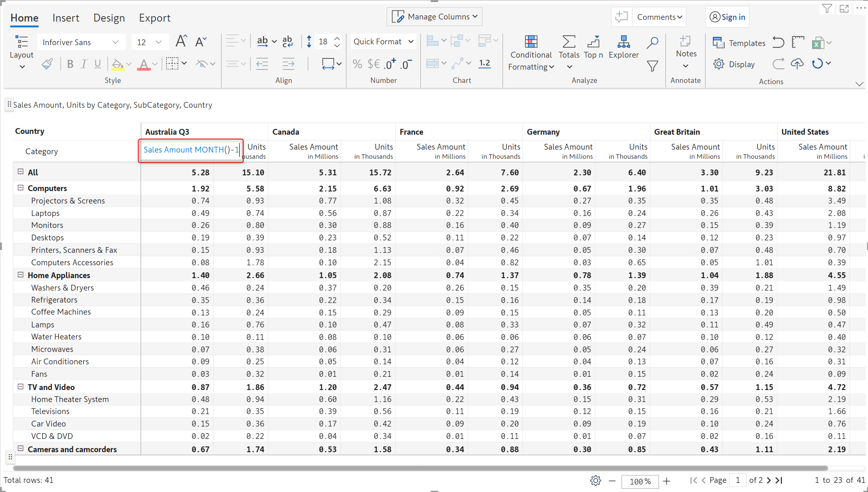Image resolution: width=868 pixels, height=492 pixels.
Task: Collapse the Computers category row
Action: point(20,188)
